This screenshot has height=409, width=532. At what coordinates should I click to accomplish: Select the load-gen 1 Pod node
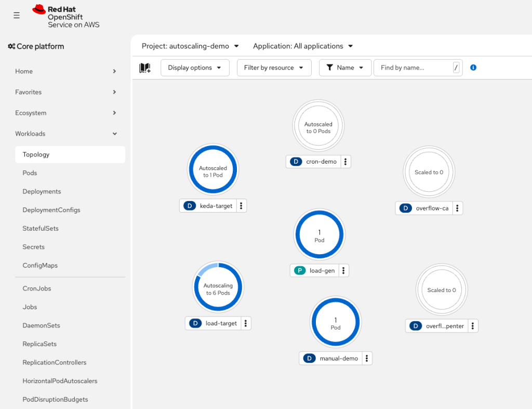coord(320,234)
